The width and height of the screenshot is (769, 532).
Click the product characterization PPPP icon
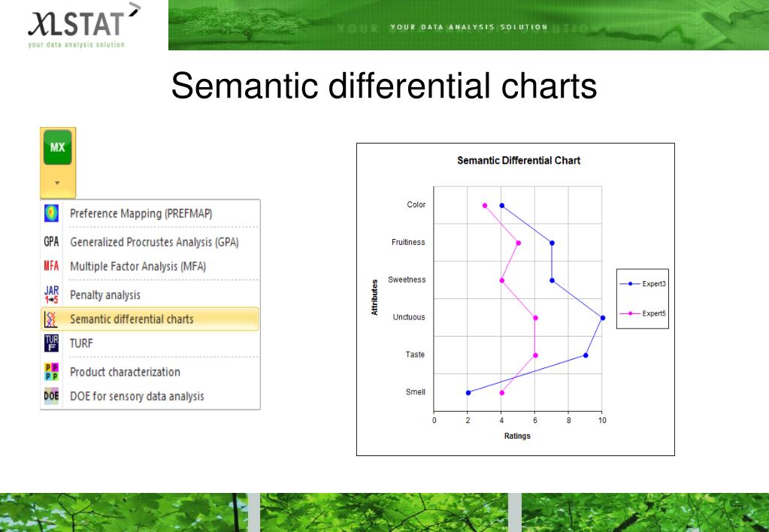(52, 372)
